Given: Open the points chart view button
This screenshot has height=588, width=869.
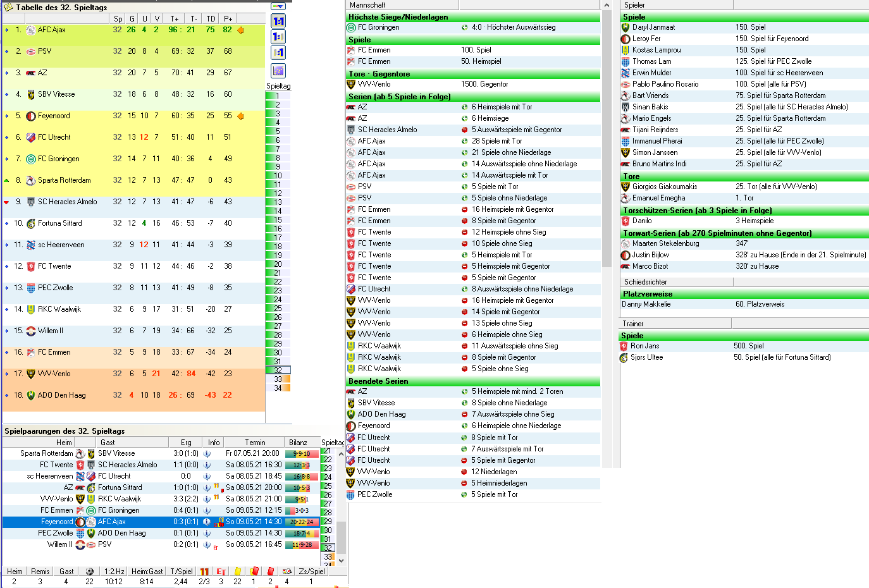Looking at the screenshot, I should (278, 71).
